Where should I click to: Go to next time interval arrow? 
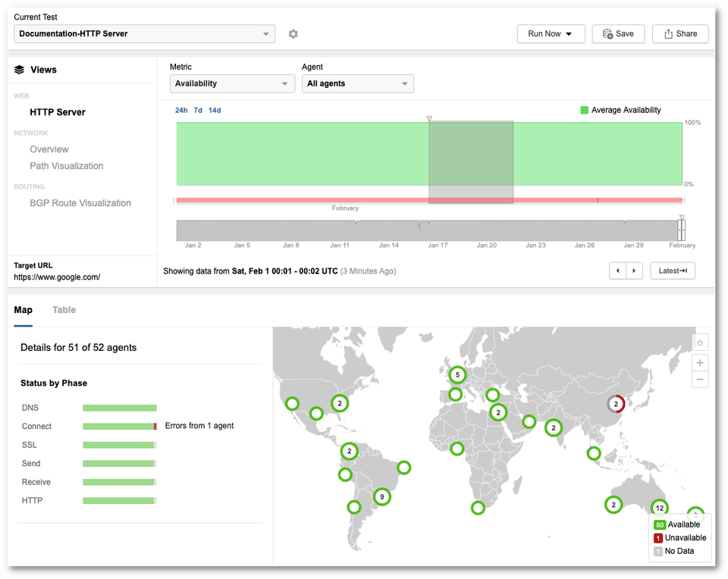pos(635,271)
